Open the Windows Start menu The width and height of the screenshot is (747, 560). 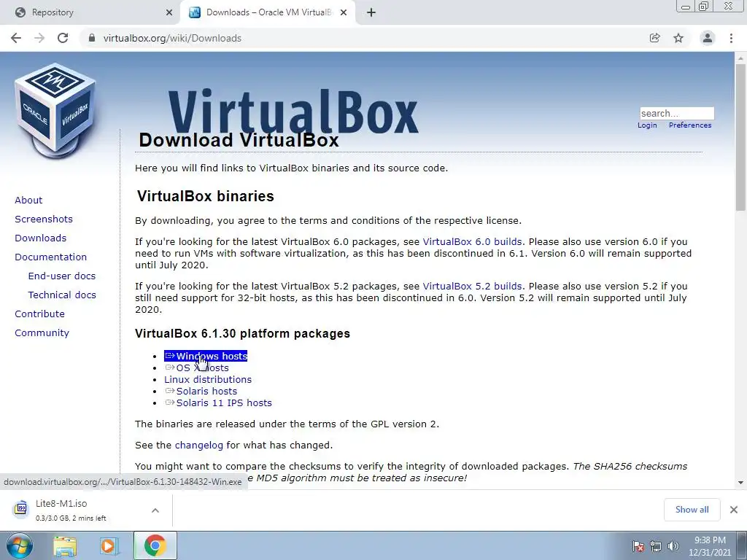click(x=19, y=545)
